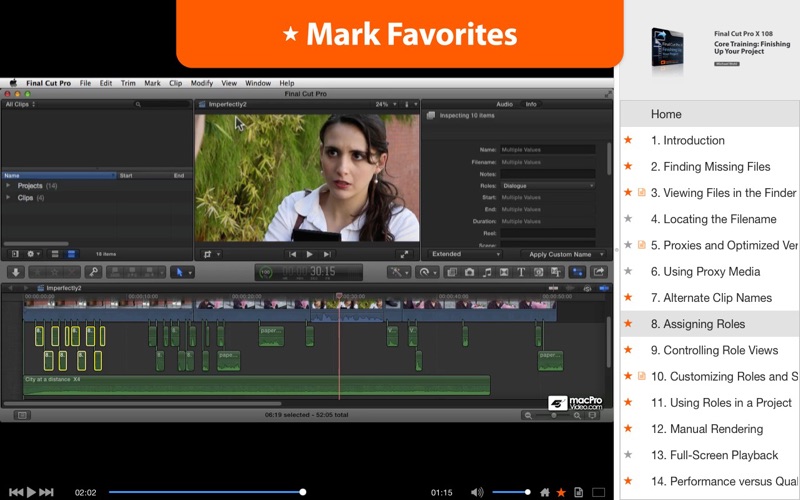Open note icon beside Proxies and Optimized
This screenshot has height=500, width=800.
tap(642, 245)
